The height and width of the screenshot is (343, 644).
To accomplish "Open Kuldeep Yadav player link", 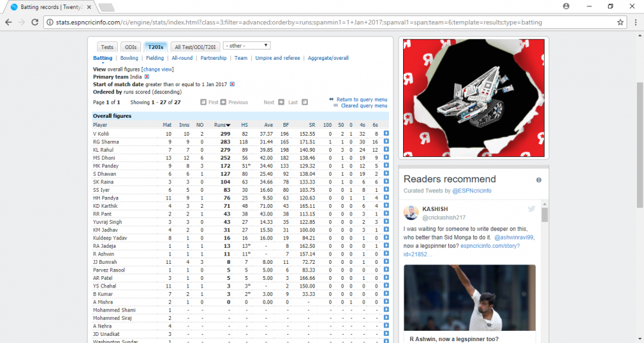I will tap(110, 238).
